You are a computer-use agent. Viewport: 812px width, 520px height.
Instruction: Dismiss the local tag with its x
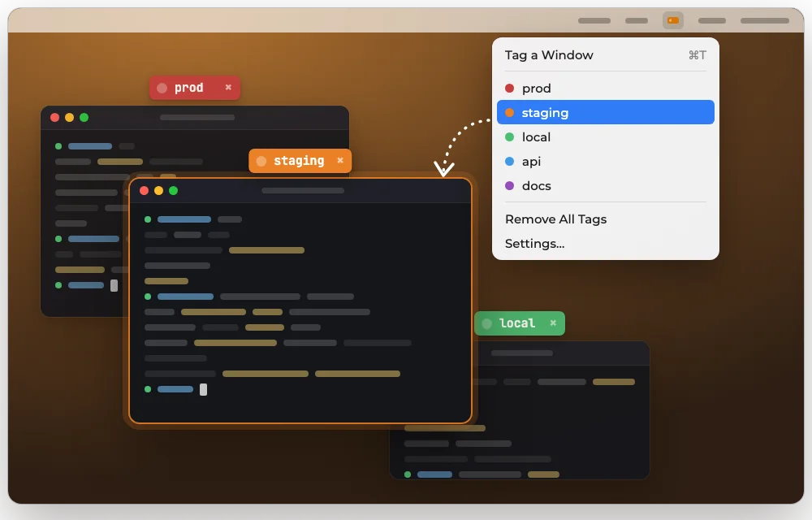tap(553, 323)
